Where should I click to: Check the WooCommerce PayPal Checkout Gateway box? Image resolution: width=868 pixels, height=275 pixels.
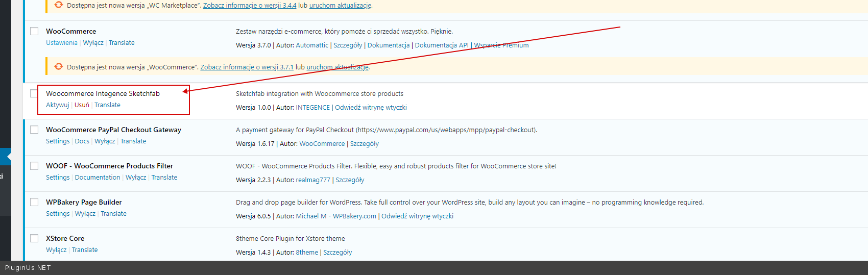pyautogui.click(x=34, y=130)
